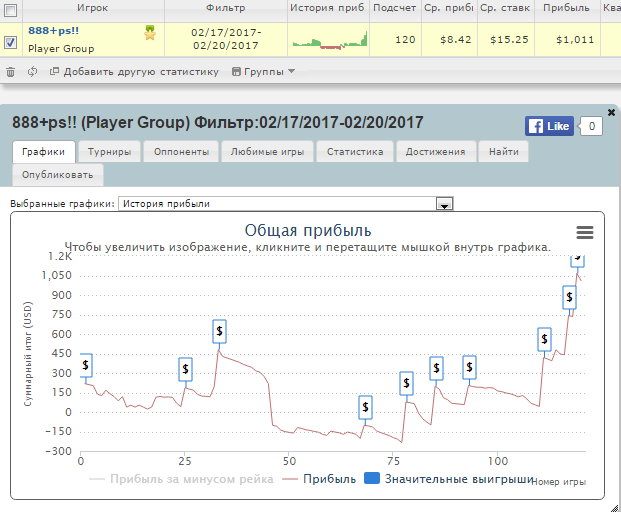Toggle Значительные выигрыши legend series
The height and width of the screenshot is (512, 621).
(x=449, y=479)
